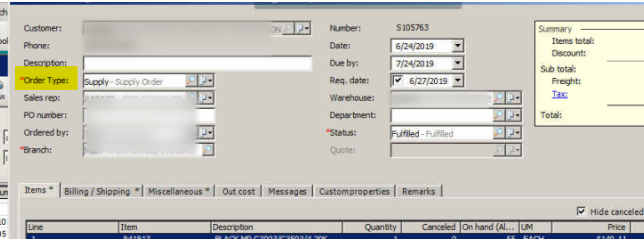Viewport: 644px width, 239px height.
Task: Toggle Hide canceled checkbox
Action: tap(581, 211)
